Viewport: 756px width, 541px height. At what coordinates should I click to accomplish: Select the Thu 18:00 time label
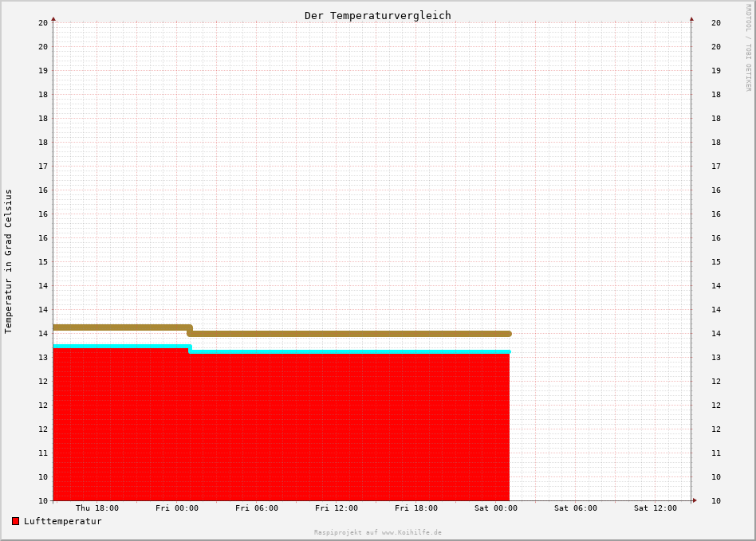pyautogui.click(x=97, y=508)
